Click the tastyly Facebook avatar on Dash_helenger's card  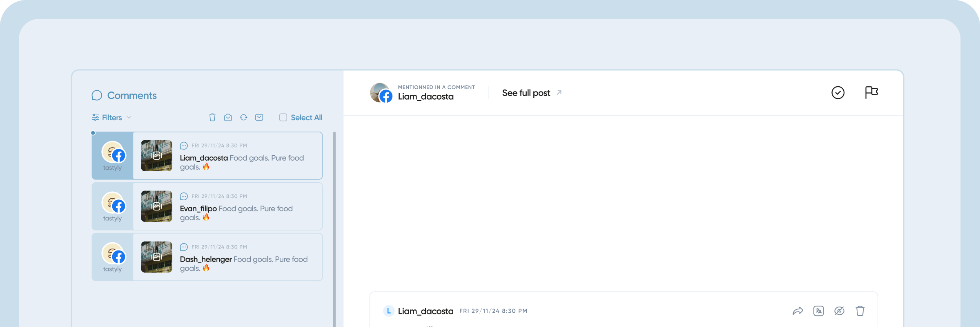[x=114, y=253]
